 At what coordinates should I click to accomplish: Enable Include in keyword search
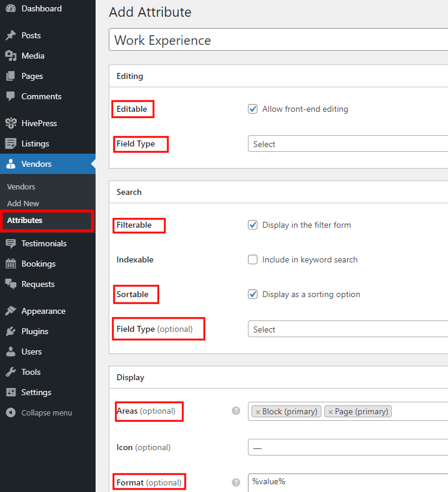[252, 259]
